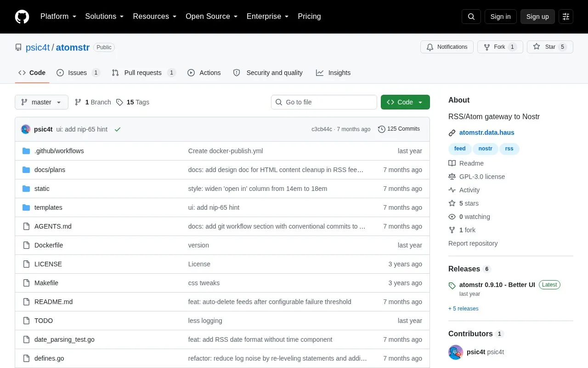The image size is (588, 368).
Task: Click the Readme book icon
Action: (x=452, y=163)
